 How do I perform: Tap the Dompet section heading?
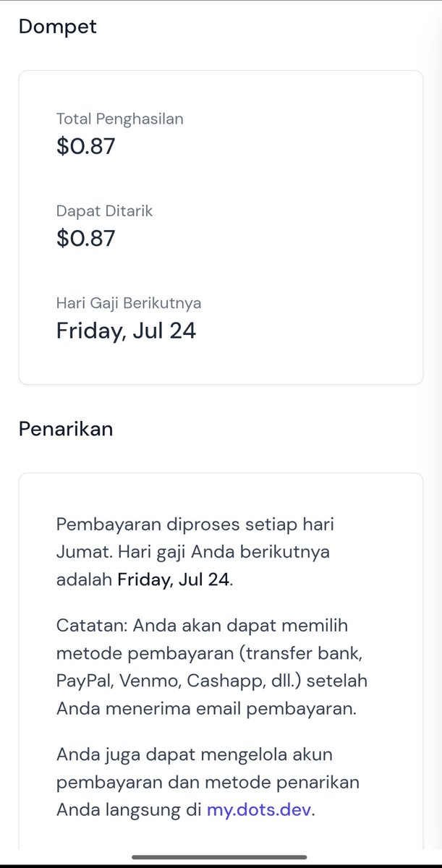[57, 27]
